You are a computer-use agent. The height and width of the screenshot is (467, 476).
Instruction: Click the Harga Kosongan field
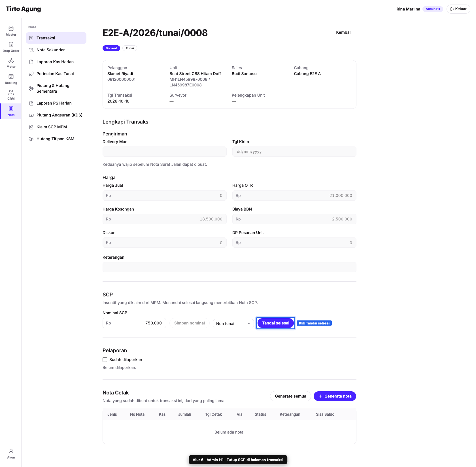coord(165,219)
